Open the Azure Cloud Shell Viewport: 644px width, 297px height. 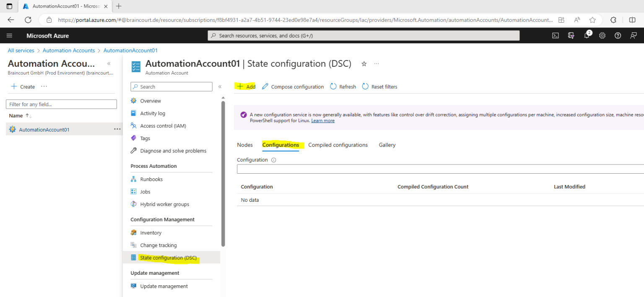(x=555, y=36)
